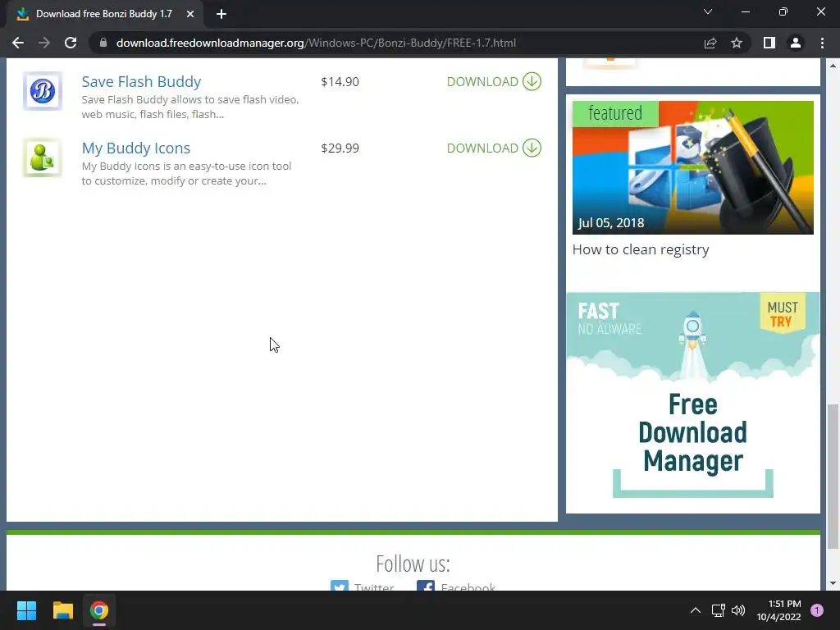Click the MUST TRY badge
Viewport: 840px width, 630px height.
[x=783, y=314]
